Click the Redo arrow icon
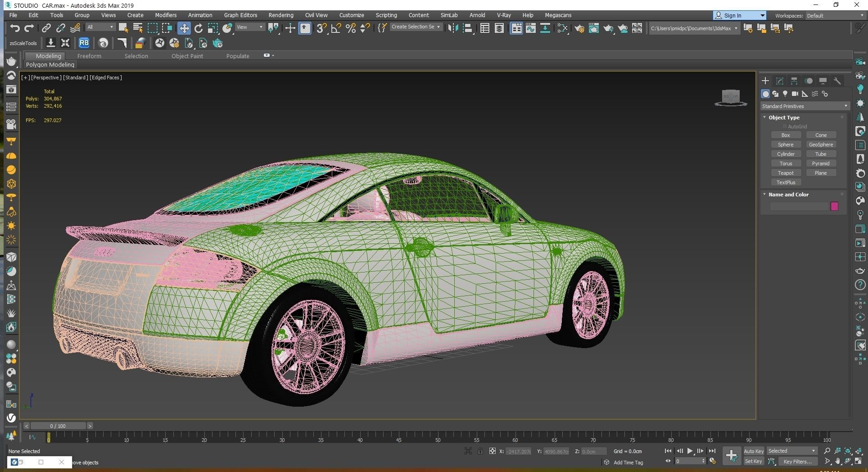The width and height of the screenshot is (868, 472). pos(29,28)
